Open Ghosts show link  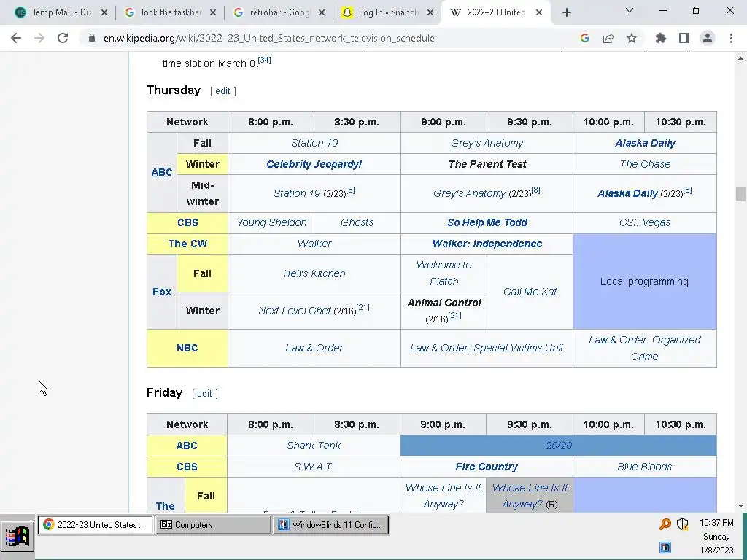[357, 222]
